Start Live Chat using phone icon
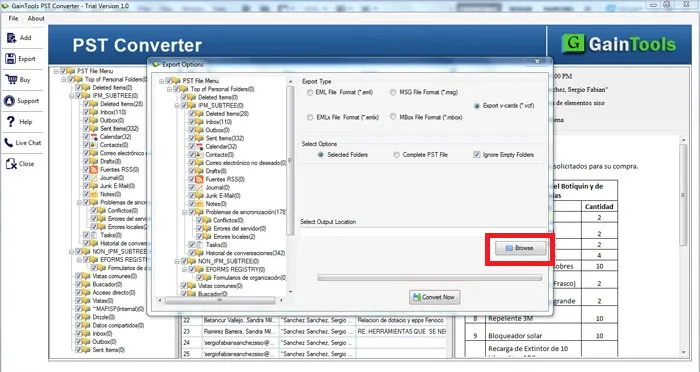700x372 pixels. click(9, 143)
